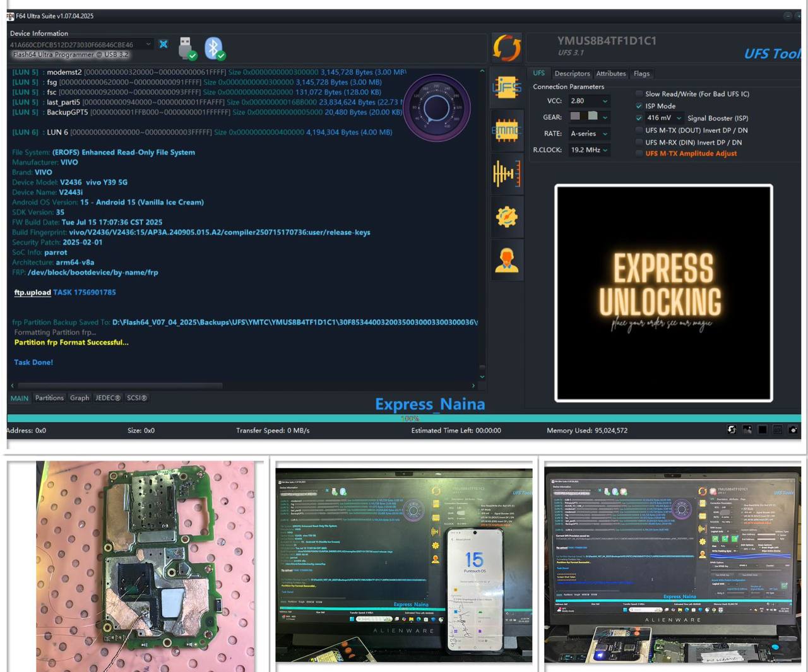Click the 'Estimated Time Left: 00:00:00' status entry

(456, 430)
